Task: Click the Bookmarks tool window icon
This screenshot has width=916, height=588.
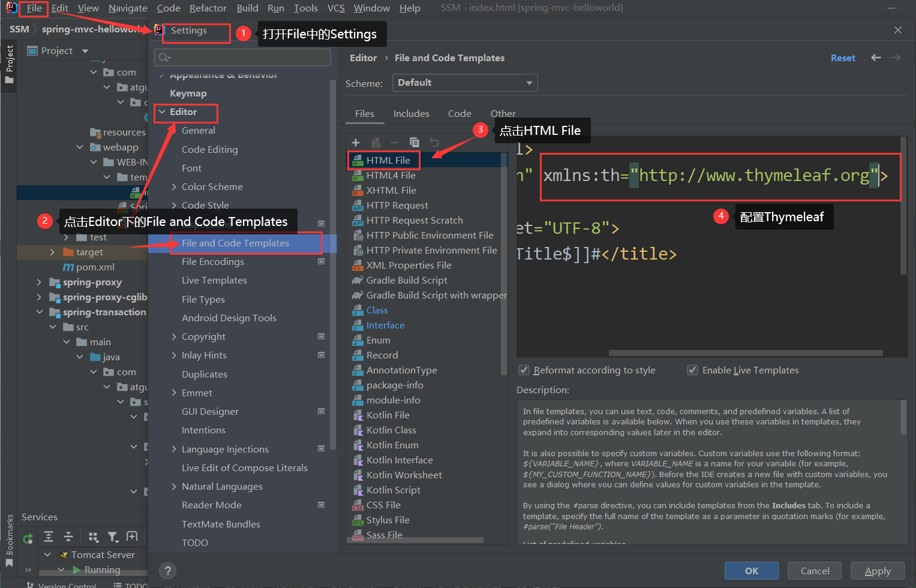Action: point(9,563)
